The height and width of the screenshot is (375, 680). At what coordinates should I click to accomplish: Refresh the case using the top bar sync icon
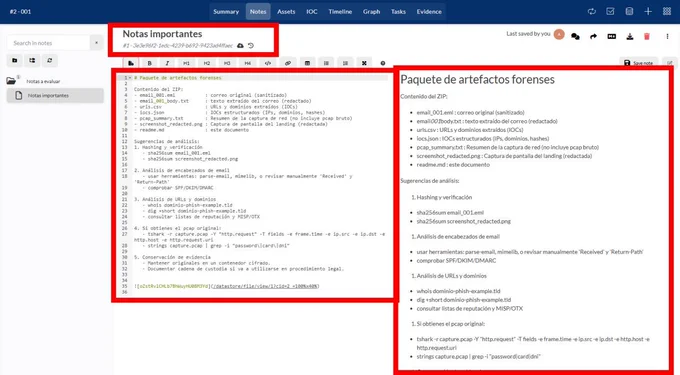[x=592, y=12]
